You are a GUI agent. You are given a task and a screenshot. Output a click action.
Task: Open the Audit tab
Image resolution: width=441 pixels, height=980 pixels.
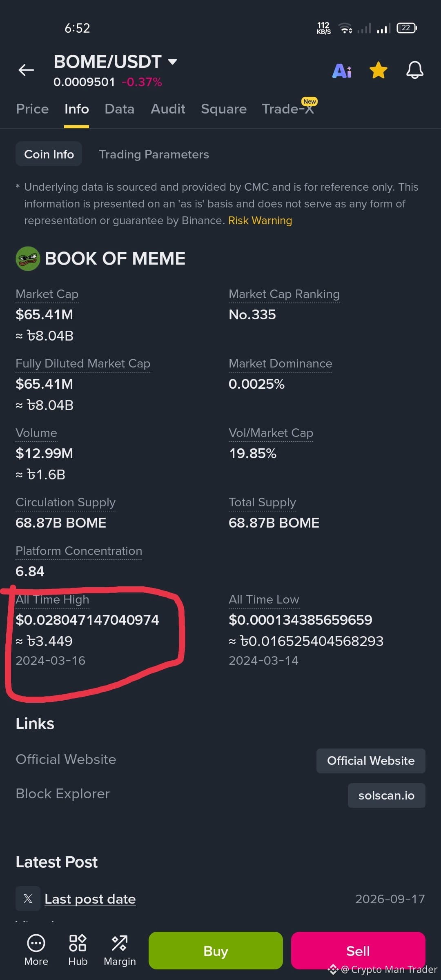pyautogui.click(x=168, y=109)
